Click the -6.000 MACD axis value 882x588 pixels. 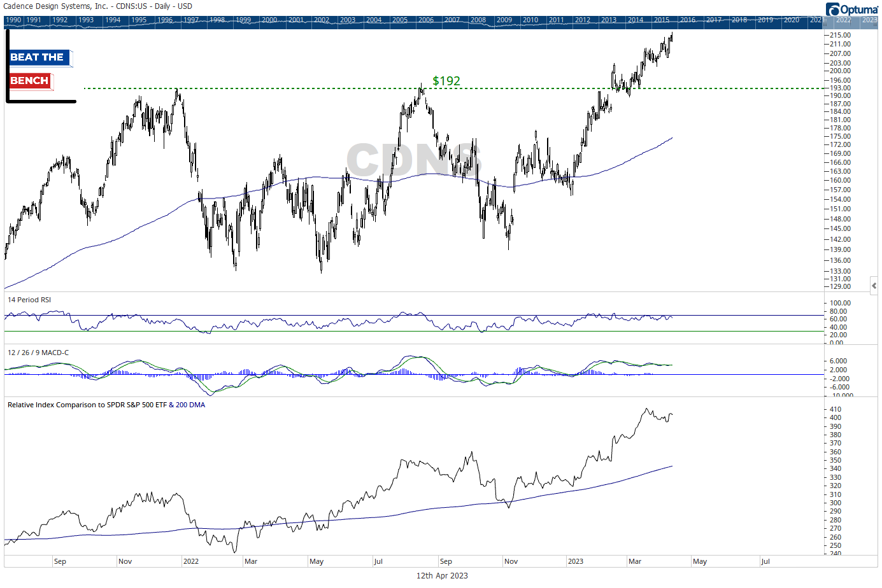(x=839, y=387)
